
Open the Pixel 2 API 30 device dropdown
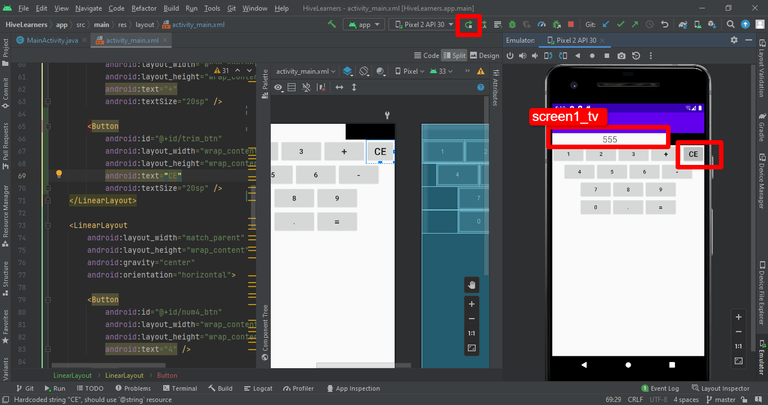(424, 24)
